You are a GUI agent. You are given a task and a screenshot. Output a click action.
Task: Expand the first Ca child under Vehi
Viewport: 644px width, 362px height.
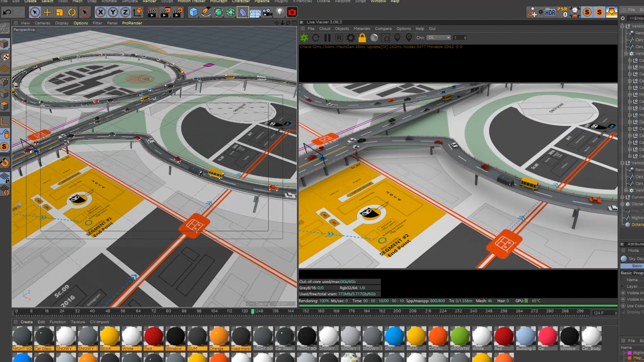click(630, 60)
